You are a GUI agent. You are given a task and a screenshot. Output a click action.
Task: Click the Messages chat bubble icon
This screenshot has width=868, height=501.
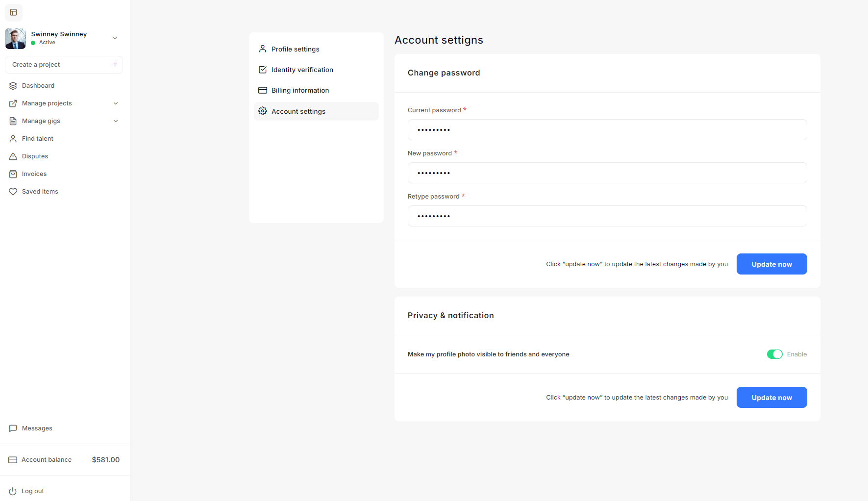click(x=13, y=428)
